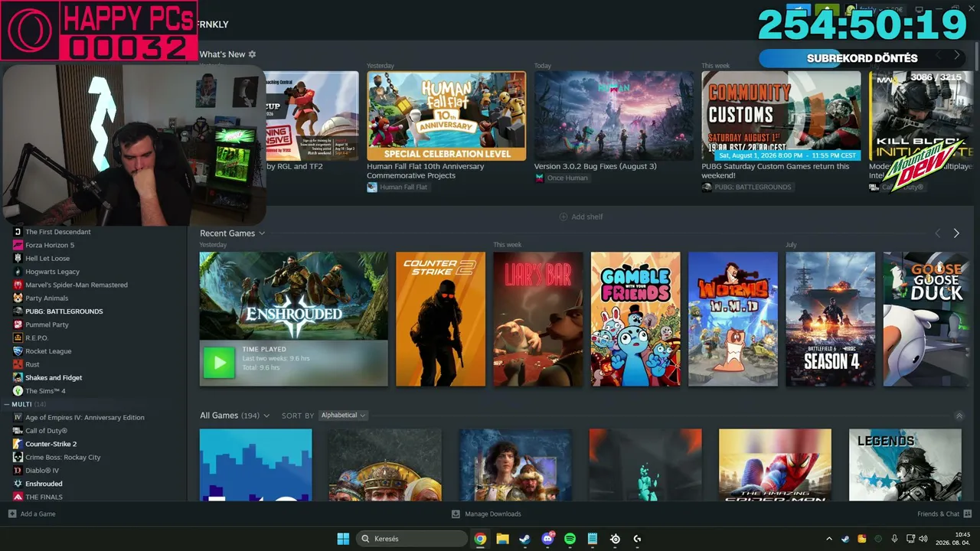Select Age of Empires IV in sidebar
The width and height of the screenshot is (980, 551).
85,418
